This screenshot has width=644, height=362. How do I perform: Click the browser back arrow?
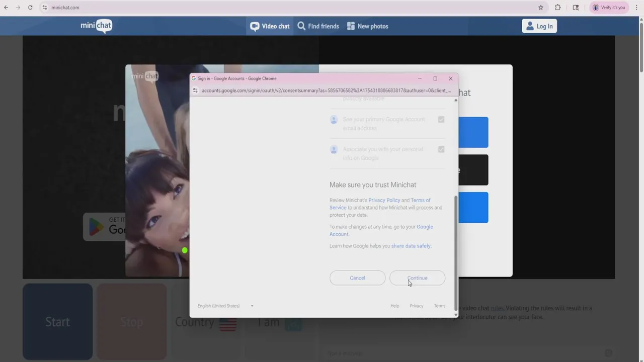(6, 8)
